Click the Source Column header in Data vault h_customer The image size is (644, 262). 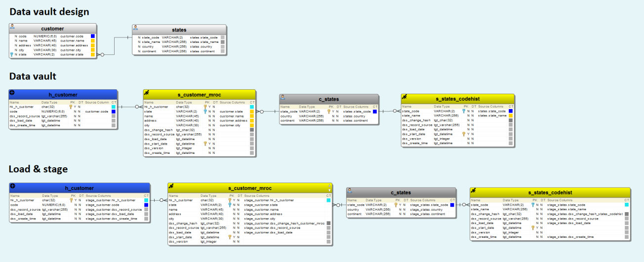pyautogui.click(x=97, y=102)
